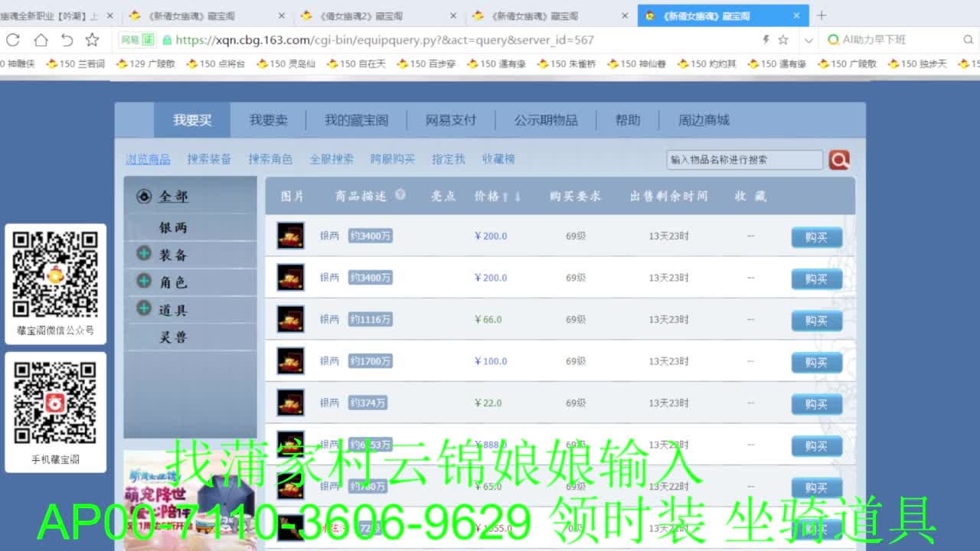Open bookmark 150 灵岛仙
Viewport: 980px width, 551px height.
point(286,64)
